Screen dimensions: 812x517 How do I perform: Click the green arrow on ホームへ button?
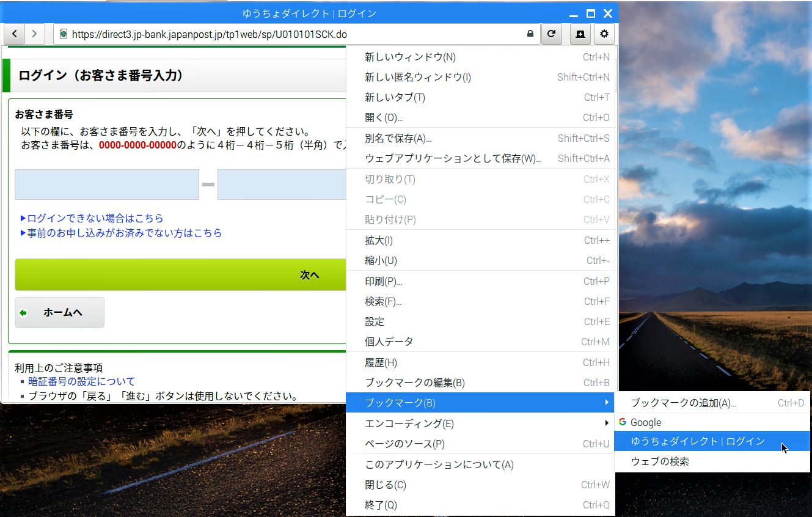click(x=23, y=313)
